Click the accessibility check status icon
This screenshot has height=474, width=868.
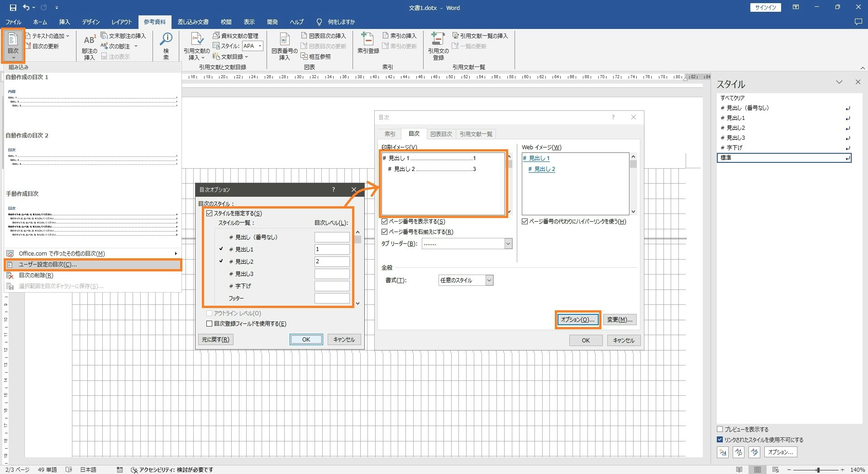tap(134, 470)
